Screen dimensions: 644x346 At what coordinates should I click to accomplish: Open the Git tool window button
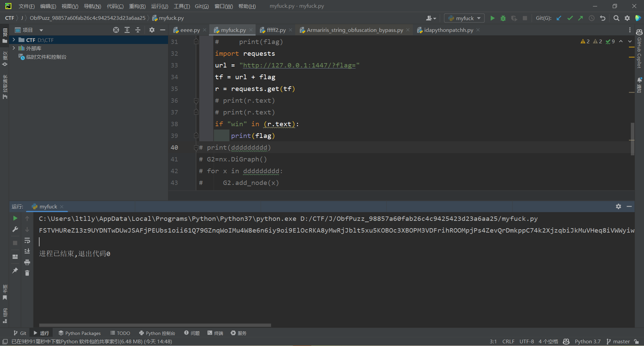pyautogui.click(x=20, y=333)
